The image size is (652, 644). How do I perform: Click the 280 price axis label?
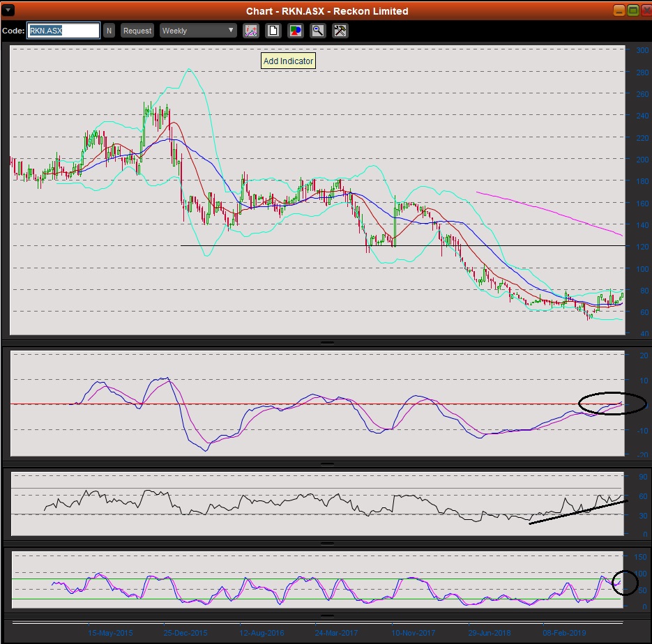(642, 72)
